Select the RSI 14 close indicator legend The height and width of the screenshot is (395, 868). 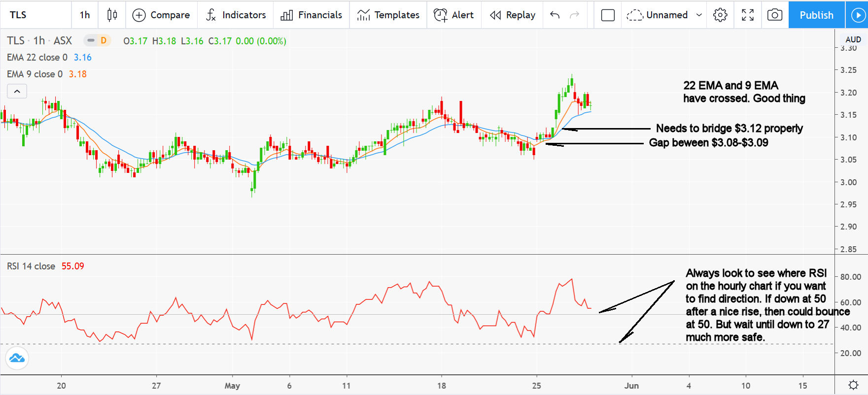pos(31,266)
